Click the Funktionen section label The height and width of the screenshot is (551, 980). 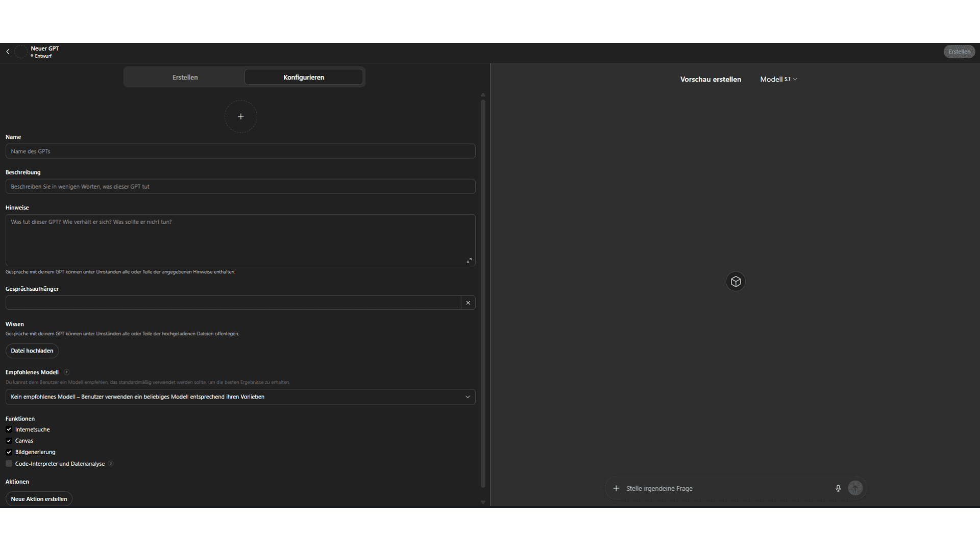[20, 419]
